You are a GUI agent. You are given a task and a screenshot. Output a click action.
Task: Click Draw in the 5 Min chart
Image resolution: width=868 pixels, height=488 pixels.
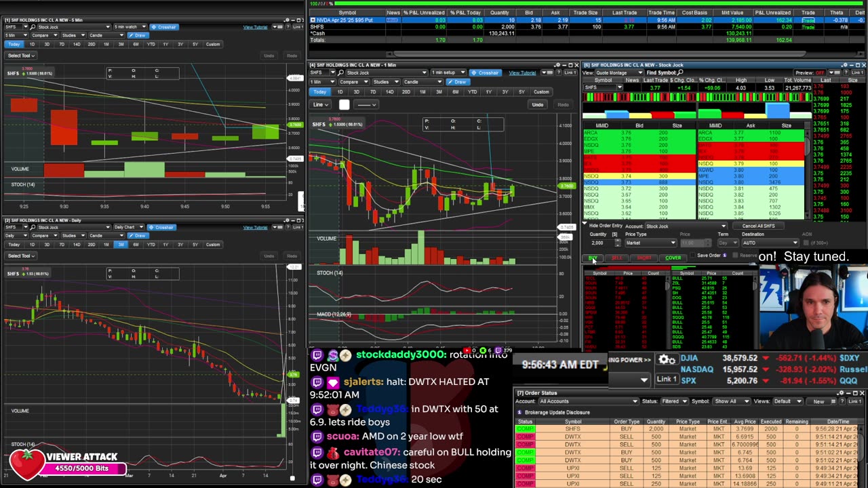point(138,35)
